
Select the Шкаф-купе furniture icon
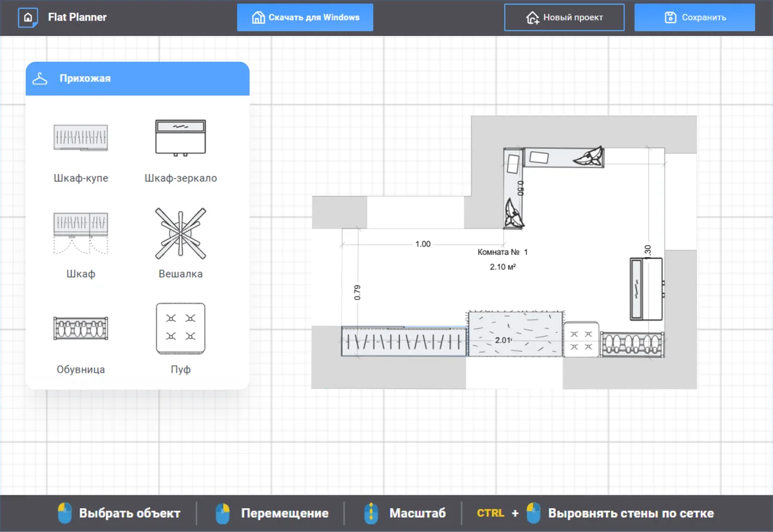[x=81, y=137]
